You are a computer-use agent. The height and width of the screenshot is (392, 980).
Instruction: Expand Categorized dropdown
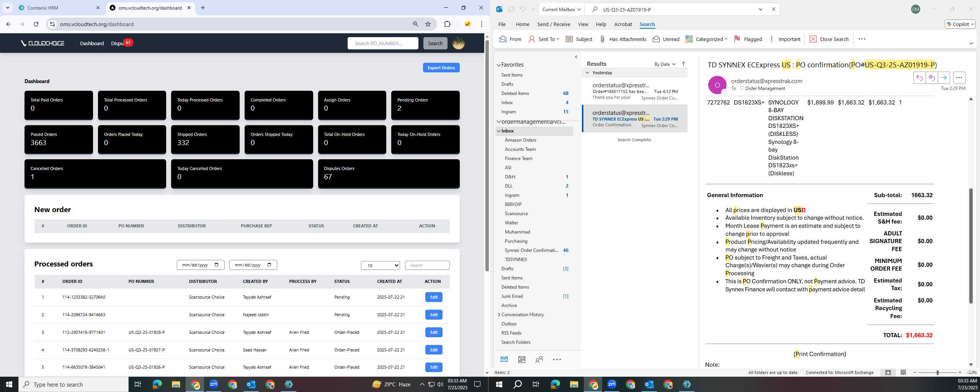[x=726, y=39]
